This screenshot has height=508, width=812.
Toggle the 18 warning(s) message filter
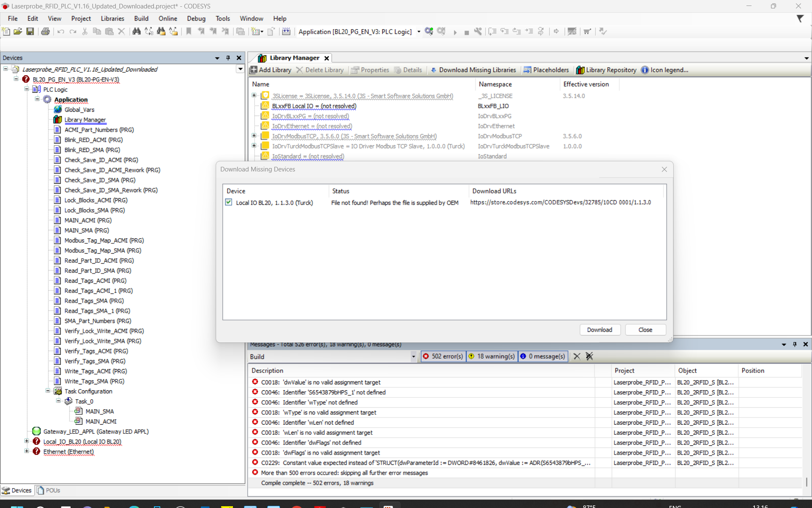(491, 356)
